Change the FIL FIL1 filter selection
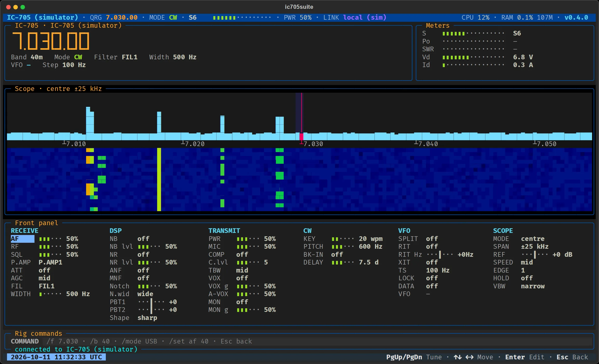The image size is (599, 364). tap(46, 286)
